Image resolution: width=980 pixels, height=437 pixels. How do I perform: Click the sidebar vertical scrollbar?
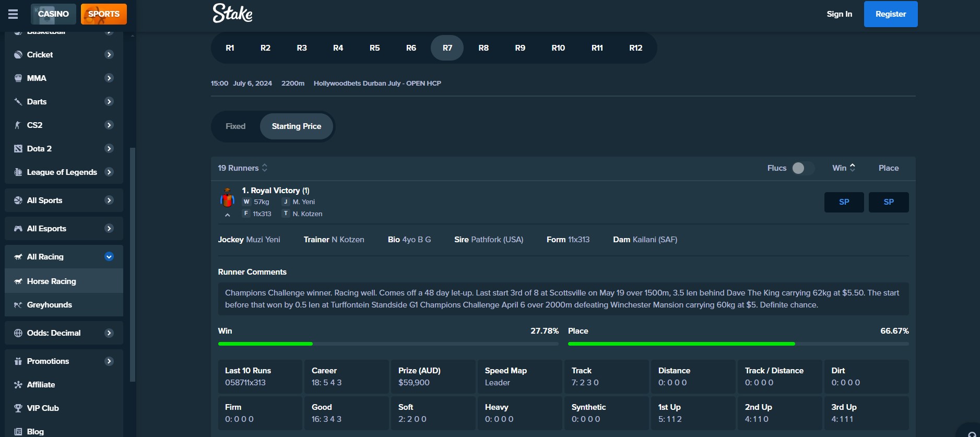click(x=133, y=264)
